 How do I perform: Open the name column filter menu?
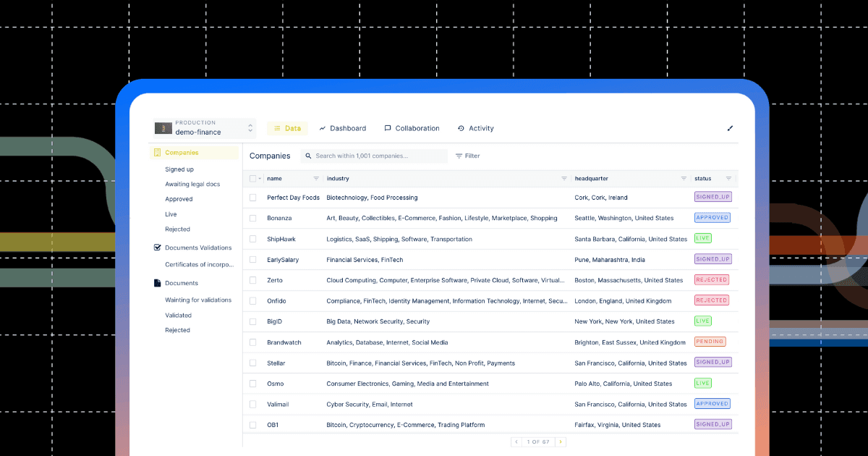(x=316, y=178)
